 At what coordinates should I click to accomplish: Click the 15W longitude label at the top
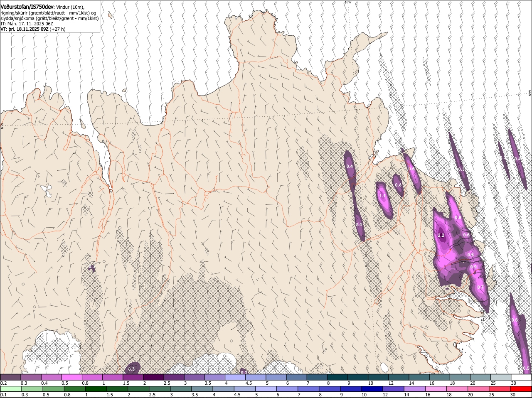coord(348,2)
